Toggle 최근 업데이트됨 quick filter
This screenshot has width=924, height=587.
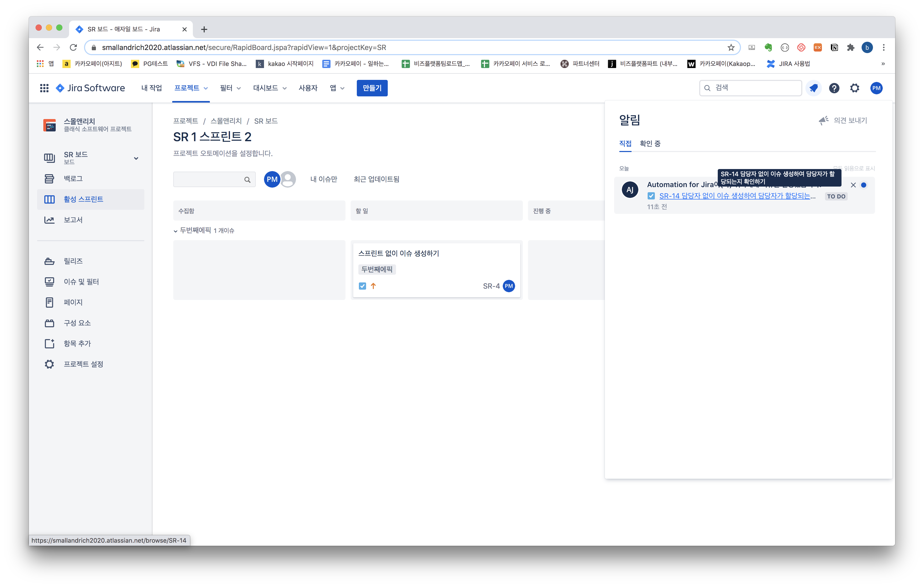[x=376, y=179]
